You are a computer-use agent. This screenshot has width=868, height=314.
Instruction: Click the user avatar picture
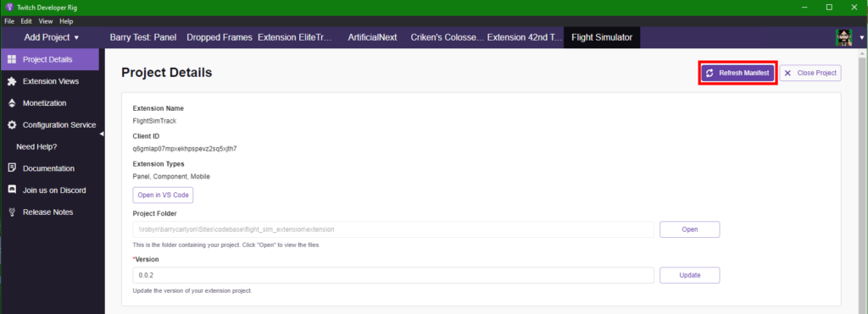pos(843,37)
